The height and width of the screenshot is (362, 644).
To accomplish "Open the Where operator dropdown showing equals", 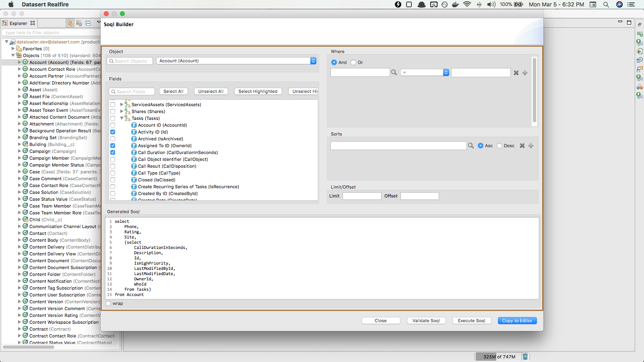I will click(x=425, y=72).
